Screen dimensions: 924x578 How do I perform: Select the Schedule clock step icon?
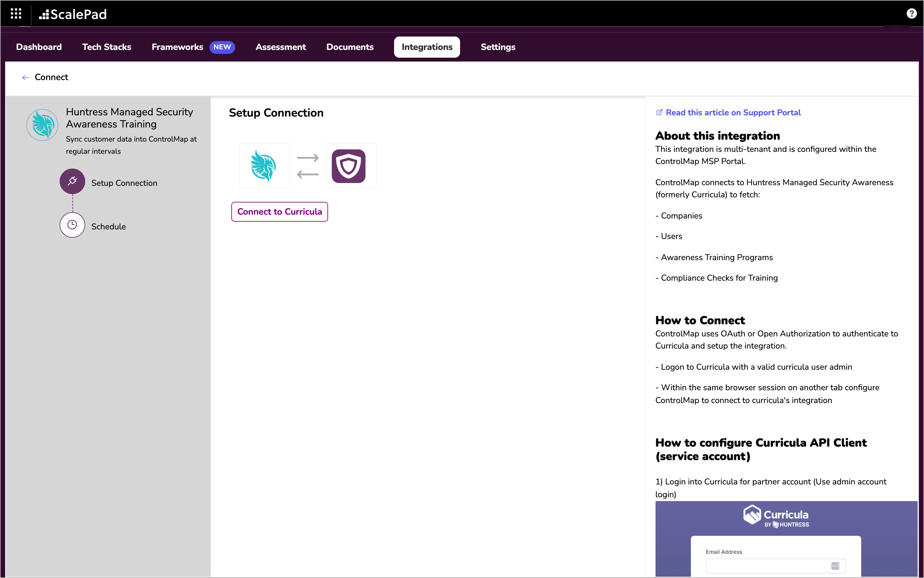(x=72, y=225)
